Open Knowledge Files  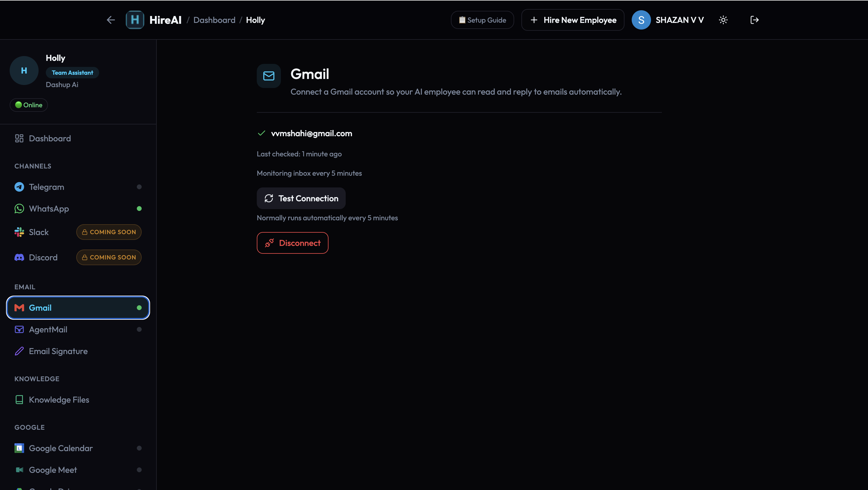coord(59,400)
